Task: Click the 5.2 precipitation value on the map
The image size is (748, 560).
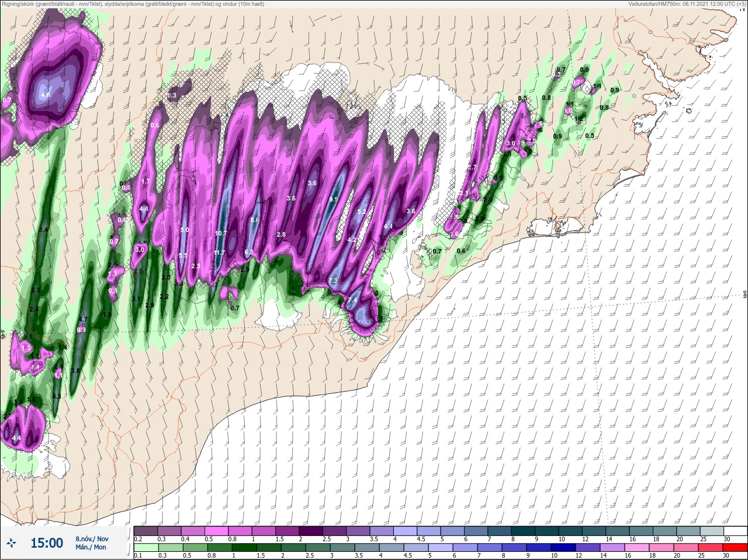Action: click(x=361, y=212)
